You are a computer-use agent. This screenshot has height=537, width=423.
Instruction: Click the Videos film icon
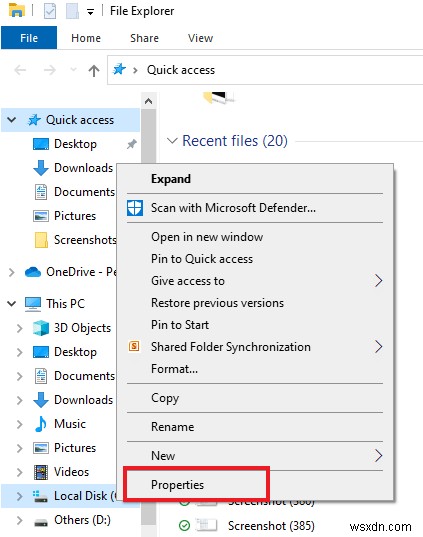click(41, 472)
